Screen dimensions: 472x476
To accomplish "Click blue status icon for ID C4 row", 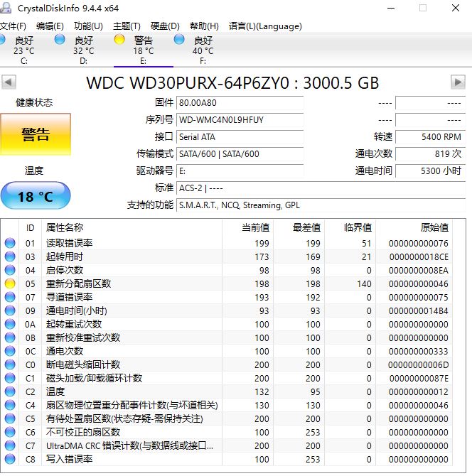I will pyautogui.click(x=10, y=405).
